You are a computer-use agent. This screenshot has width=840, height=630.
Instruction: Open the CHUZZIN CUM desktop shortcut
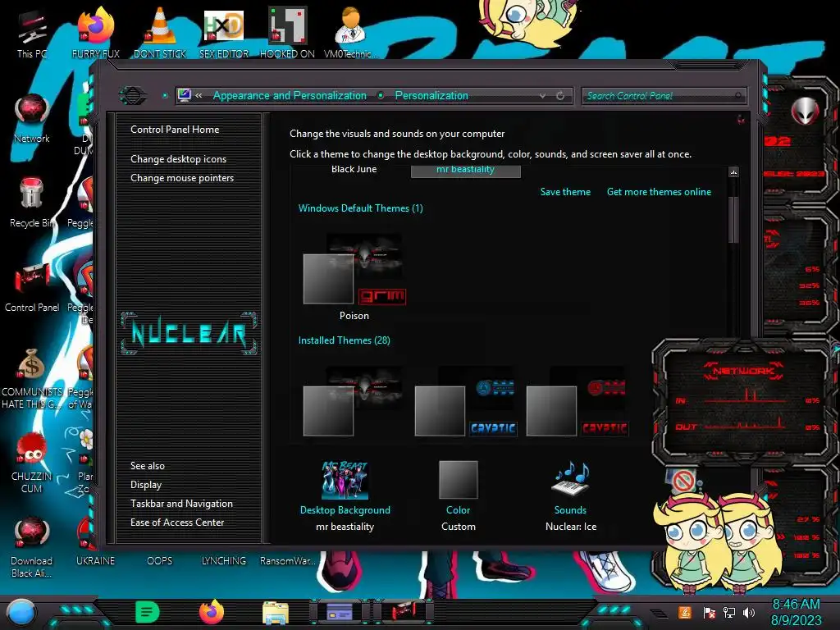click(32, 463)
